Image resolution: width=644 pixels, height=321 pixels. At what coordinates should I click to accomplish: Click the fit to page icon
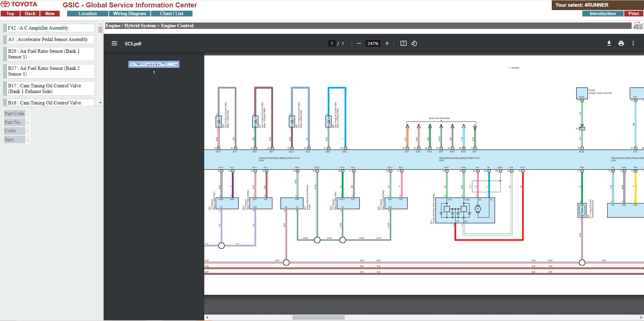(x=404, y=43)
